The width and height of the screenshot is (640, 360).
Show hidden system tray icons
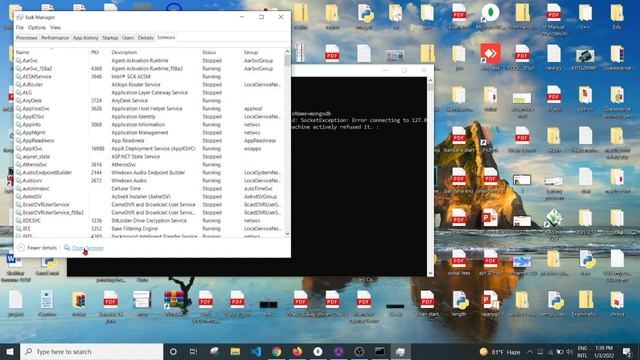point(530,351)
